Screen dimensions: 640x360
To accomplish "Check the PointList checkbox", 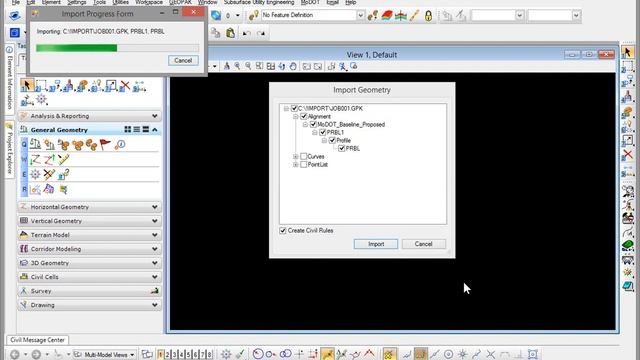I will coord(303,164).
